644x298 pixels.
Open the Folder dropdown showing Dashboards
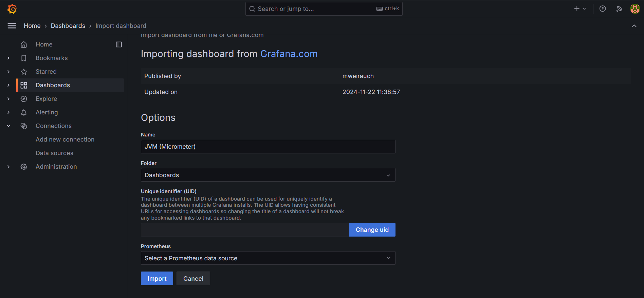pyautogui.click(x=268, y=175)
